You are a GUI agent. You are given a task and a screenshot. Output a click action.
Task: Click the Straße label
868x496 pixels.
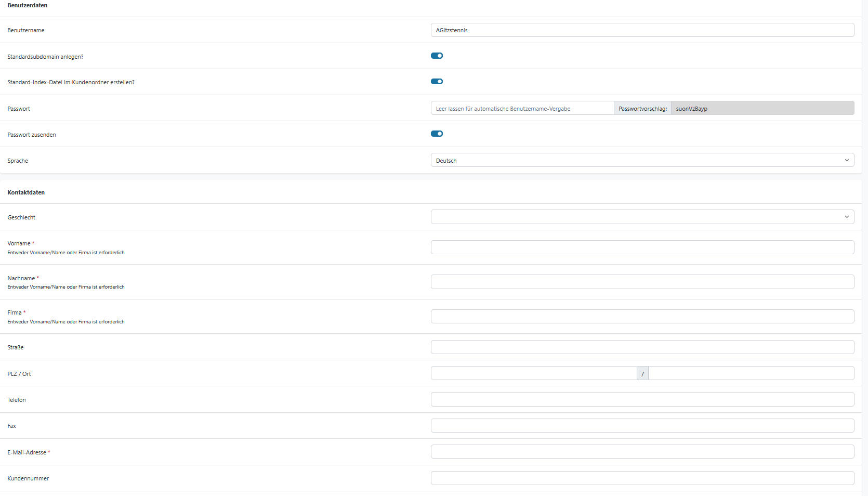click(x=16, y=347)
